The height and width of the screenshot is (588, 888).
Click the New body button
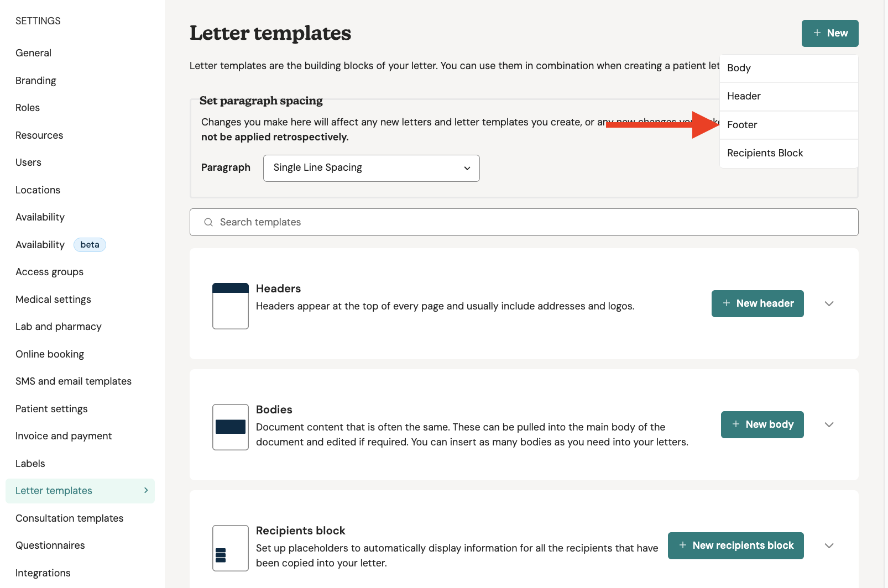(x=762, y=424)
